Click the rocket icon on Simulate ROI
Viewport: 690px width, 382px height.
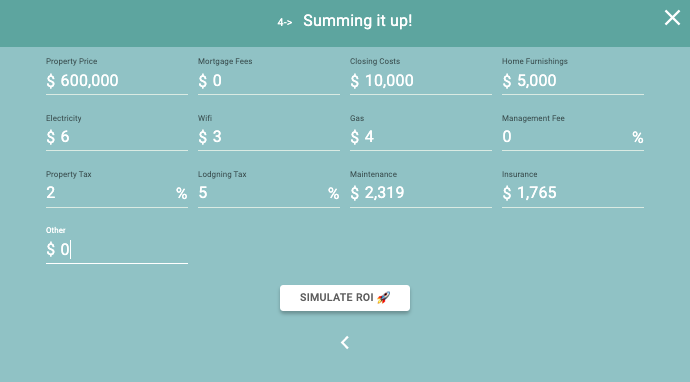(384, 298)
